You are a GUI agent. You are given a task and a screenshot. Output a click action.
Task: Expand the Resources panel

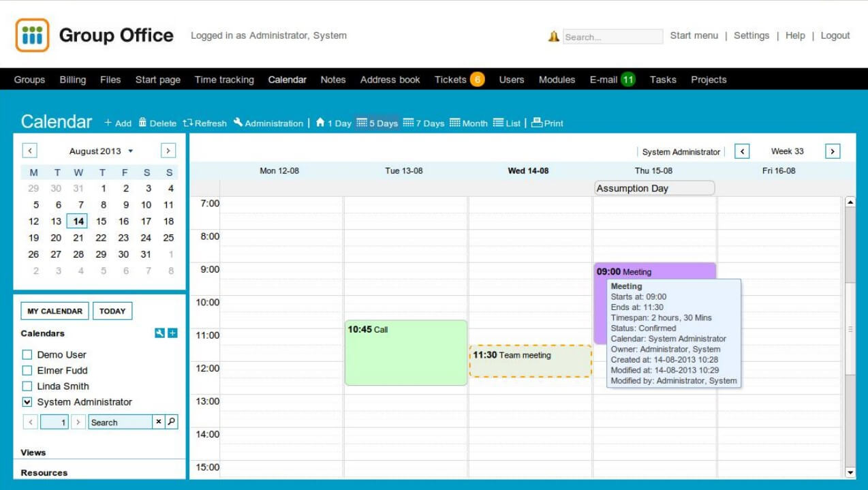pyautogui.click(x=99, y=472)
